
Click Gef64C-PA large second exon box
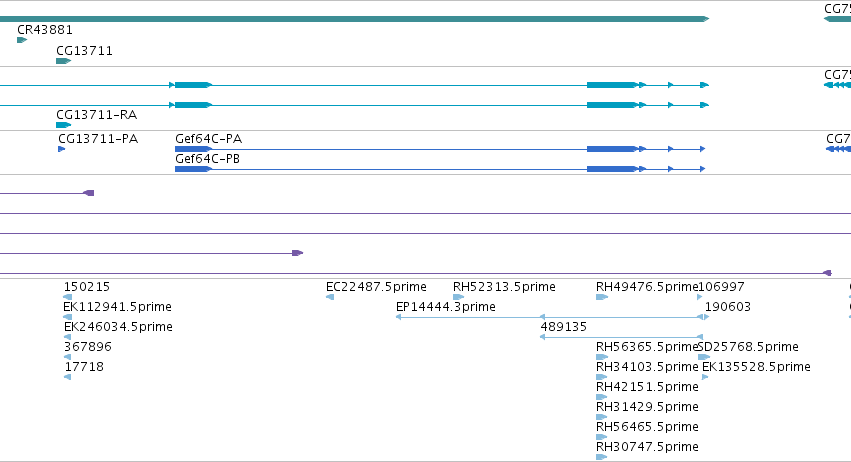612,149
